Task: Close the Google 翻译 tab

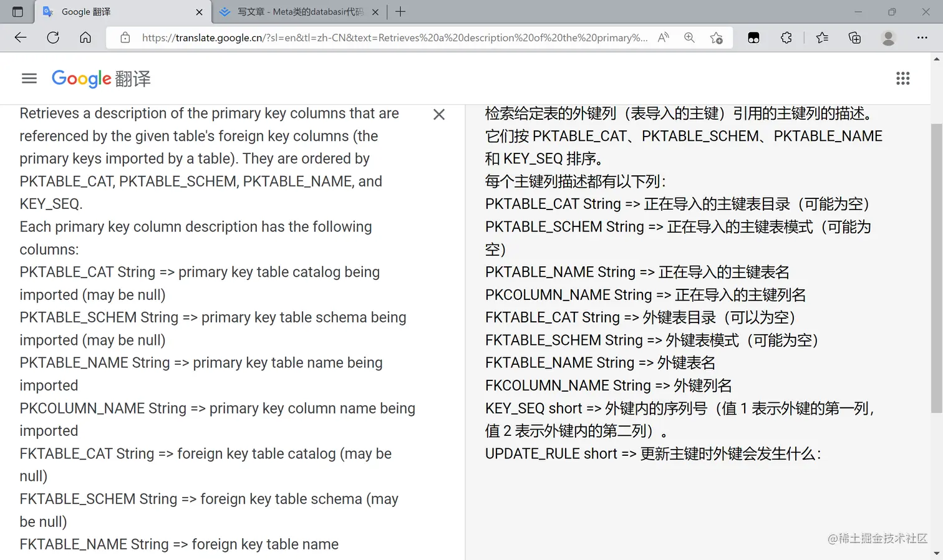Action: (x=199, y=12)
